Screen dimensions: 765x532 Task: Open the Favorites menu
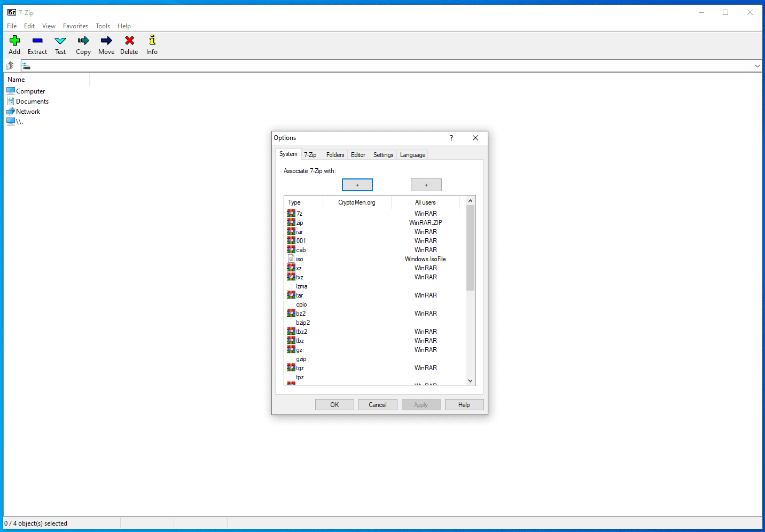pyautogui.click(x=75, y=26)
